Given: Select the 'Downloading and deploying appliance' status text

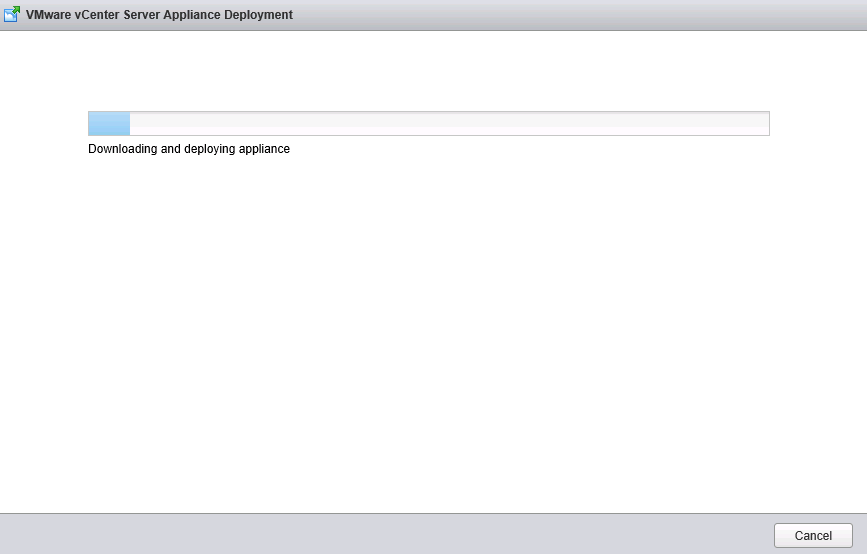Looking at the screenshot, I should [189, 149].
